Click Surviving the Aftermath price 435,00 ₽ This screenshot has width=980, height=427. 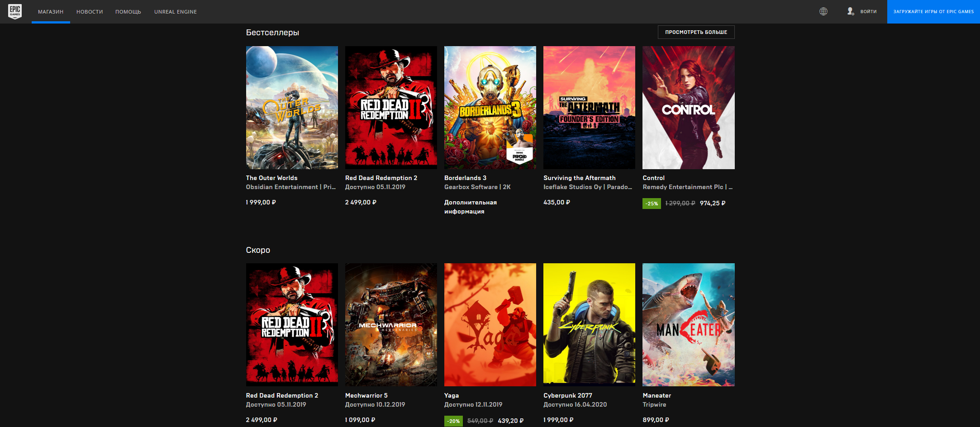pos(557,202)
